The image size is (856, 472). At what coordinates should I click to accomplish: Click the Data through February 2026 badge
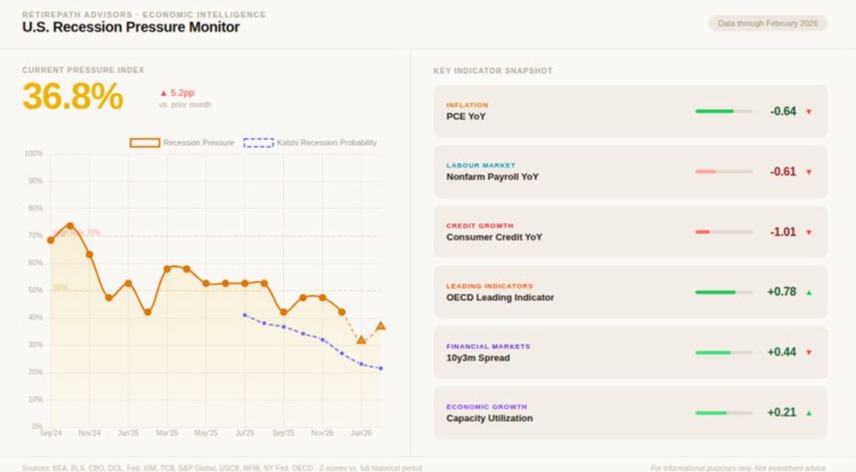(767, 23)
